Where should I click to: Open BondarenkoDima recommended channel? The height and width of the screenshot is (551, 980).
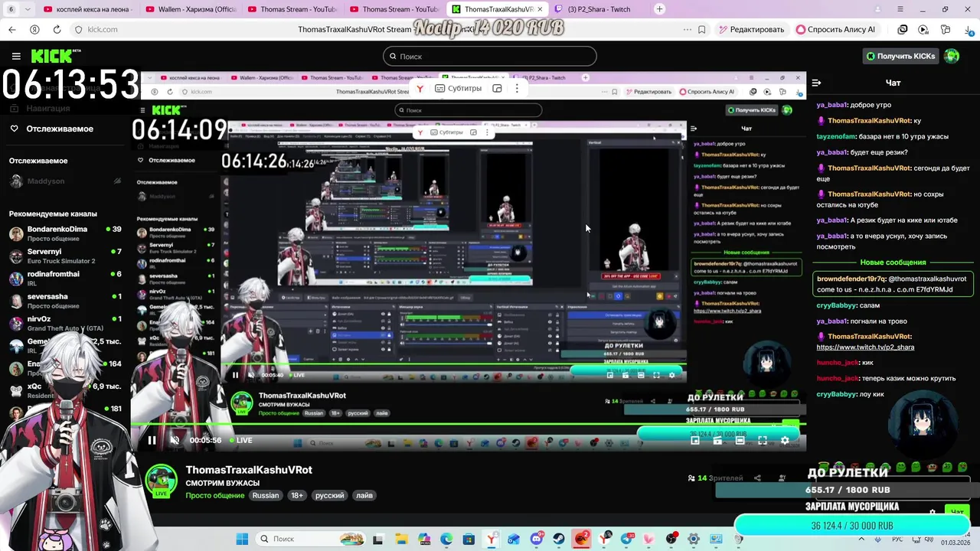tap(65, 233)
